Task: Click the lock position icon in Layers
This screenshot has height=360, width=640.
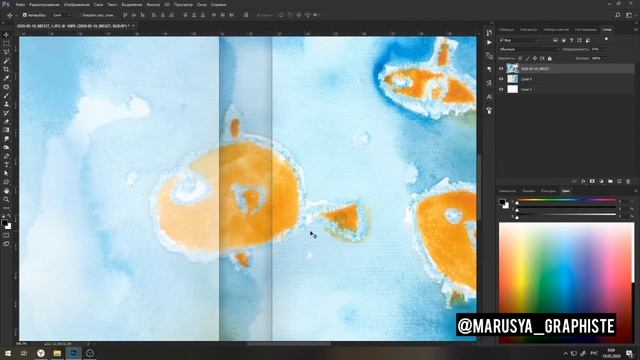Action: pyautogui.click(x=535, y=58)
